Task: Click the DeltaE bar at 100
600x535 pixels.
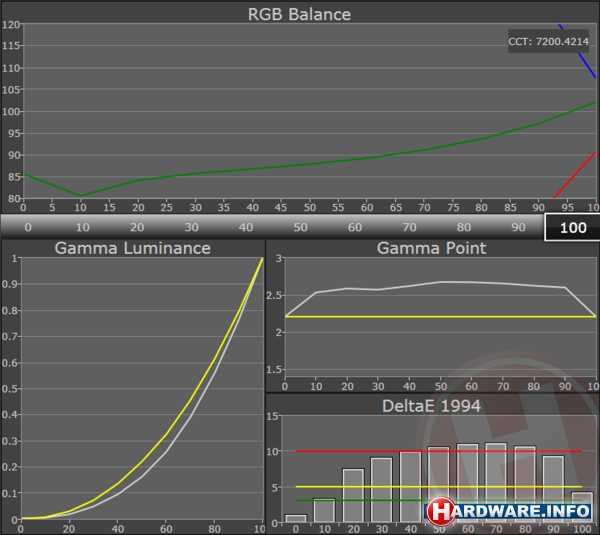Action: [583, 506]
